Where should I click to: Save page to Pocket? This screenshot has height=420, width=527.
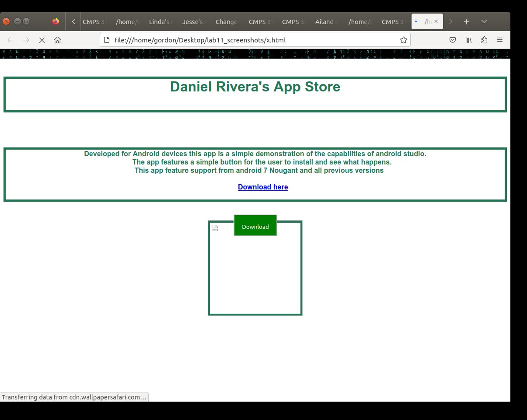[453, 40]
